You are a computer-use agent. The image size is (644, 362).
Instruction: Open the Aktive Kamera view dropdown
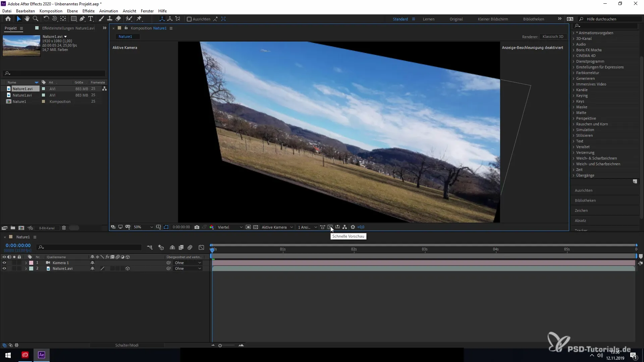pyautogui.click(x=277, y=227)
